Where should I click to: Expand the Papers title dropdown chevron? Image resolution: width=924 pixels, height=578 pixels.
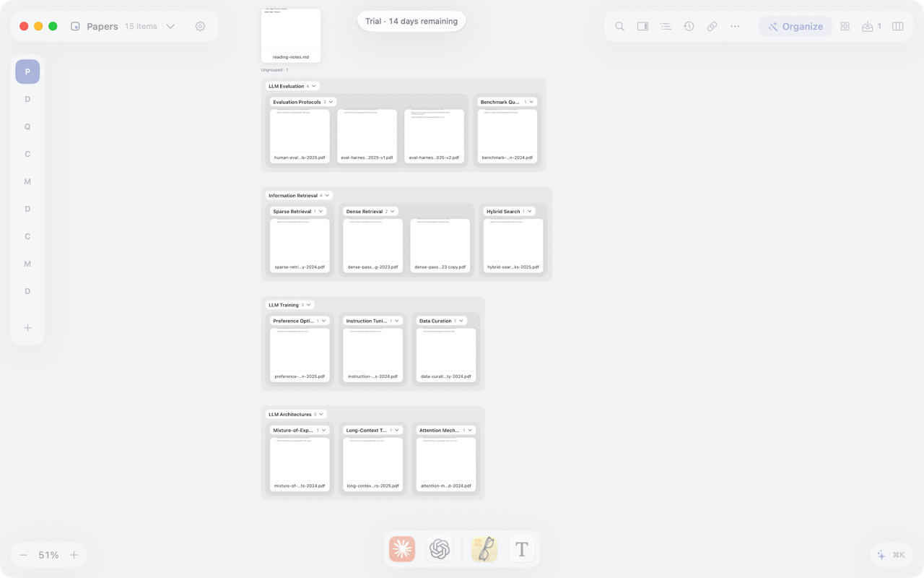tap(170, 27)
